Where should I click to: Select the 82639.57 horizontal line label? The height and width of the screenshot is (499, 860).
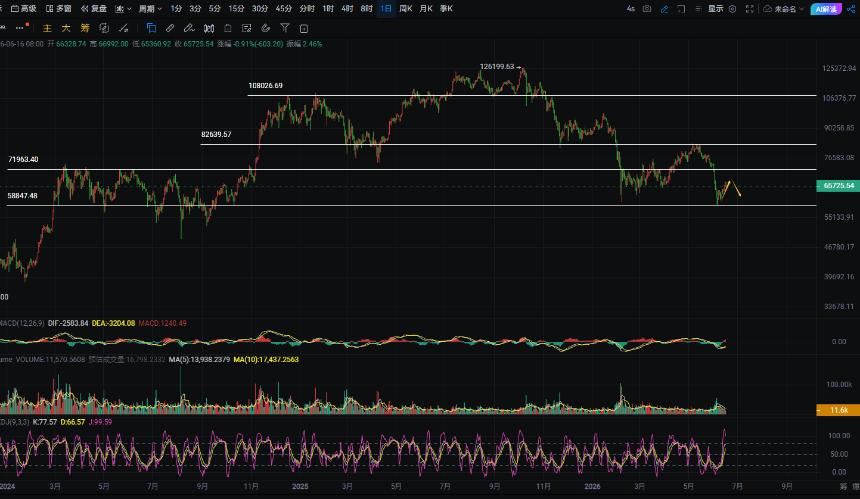pos(216,134)
